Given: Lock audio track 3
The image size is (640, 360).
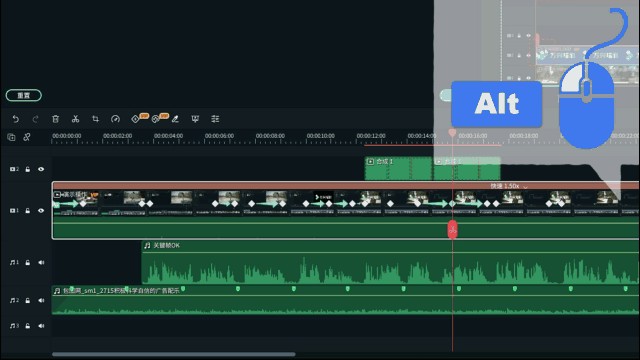Looking at the screenshot, I should point(28,326).
